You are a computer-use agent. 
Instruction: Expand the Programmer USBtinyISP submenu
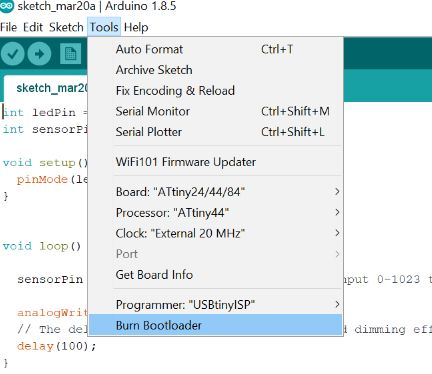pyautogui.click(x=215, y=305)
